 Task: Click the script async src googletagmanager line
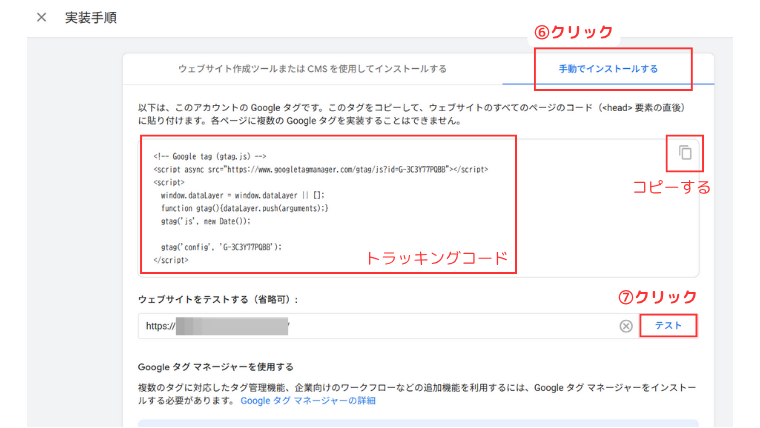pyautogui.click(x=320, y=170)
